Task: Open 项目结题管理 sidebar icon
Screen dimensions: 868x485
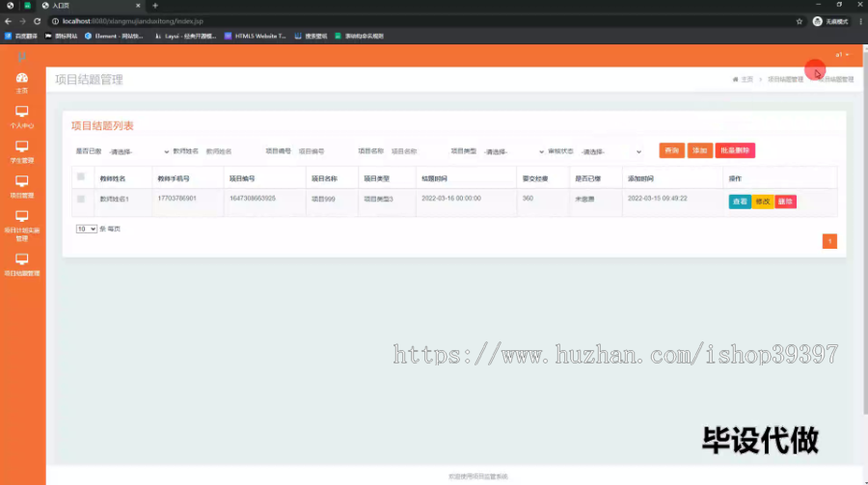Action: [x=21, y=259]
